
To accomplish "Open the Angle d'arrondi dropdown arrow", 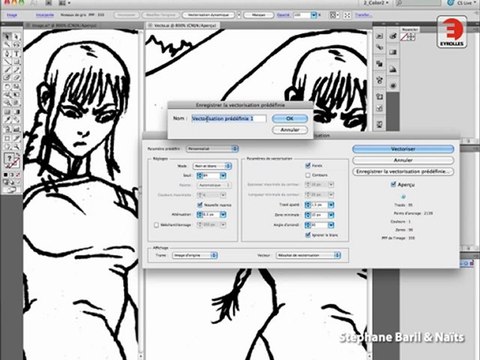I will (x=331, y=225).
